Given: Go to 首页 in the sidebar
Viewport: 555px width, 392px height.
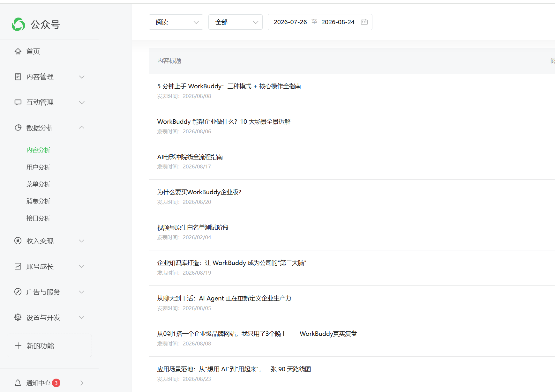Looking at the screenshot, I should [33, 51].
